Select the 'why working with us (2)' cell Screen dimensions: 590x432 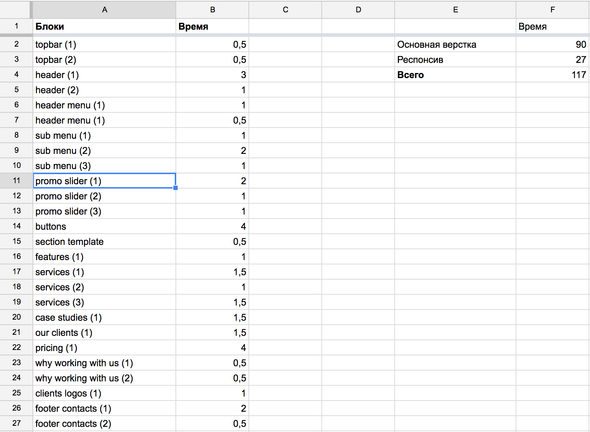pyautogui.click(x=104, y=378)
